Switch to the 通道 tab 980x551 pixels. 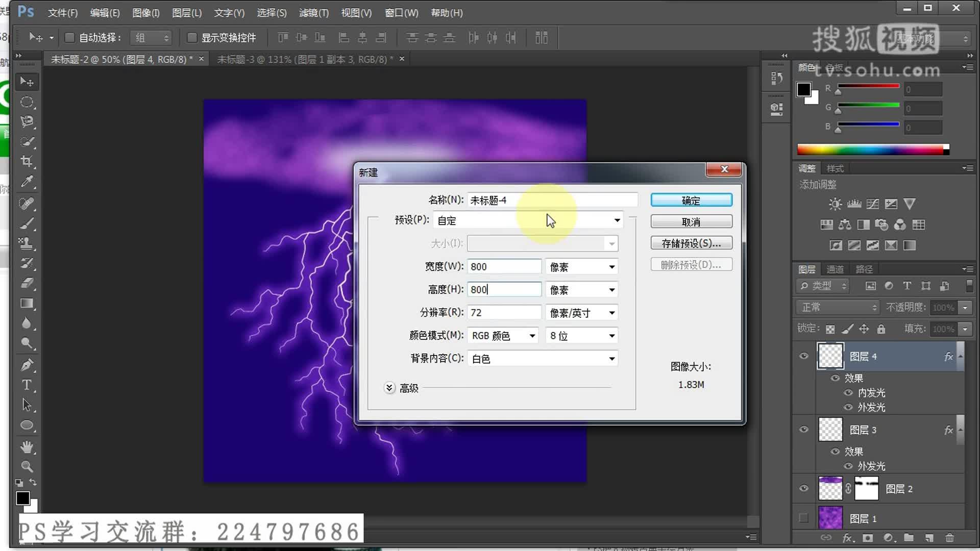tap(835, 269)
